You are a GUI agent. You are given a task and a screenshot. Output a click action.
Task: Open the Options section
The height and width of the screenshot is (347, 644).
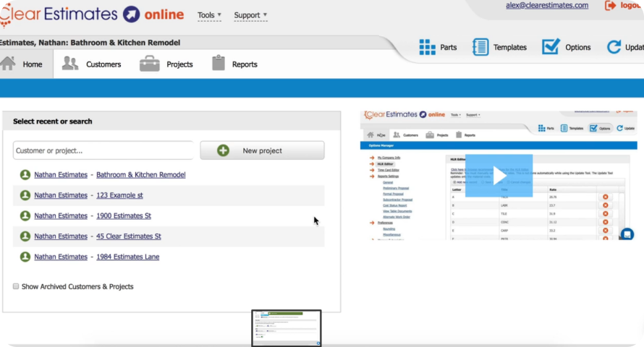(567, 47)
